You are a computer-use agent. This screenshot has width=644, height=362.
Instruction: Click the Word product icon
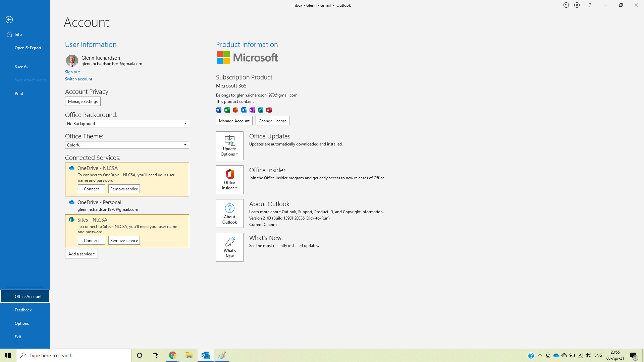[219, 110]
